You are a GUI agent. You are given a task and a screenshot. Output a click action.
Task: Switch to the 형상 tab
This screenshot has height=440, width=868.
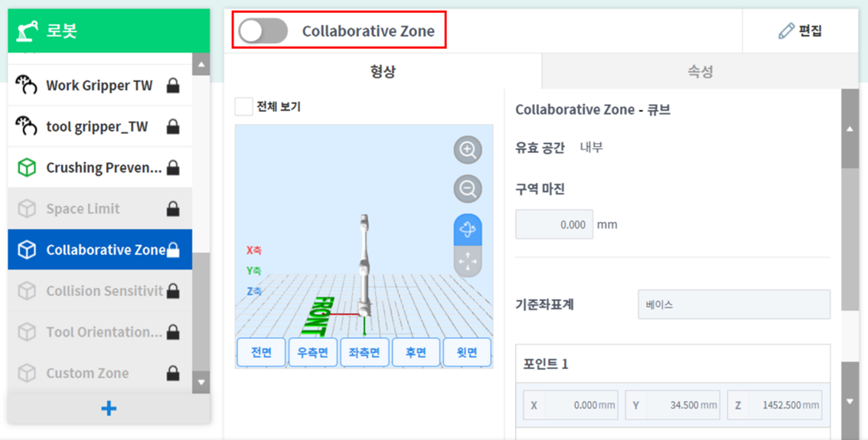pos(383,72)
